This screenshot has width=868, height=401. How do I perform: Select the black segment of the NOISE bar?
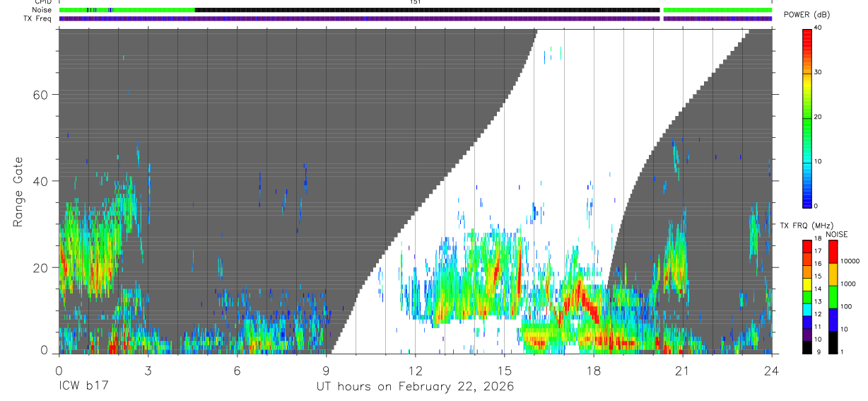pyautogui.click(x=833, y=342)
